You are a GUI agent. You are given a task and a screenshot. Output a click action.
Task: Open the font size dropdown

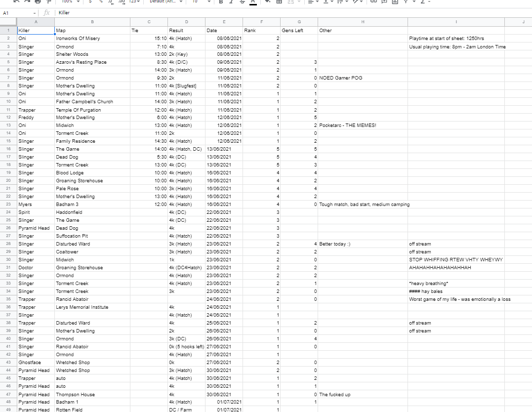click(201, 1)
